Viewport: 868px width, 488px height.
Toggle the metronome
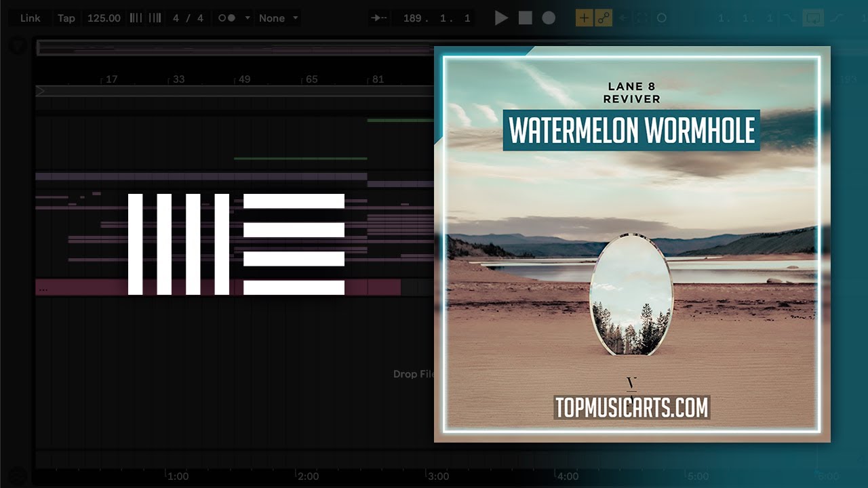tap(226, 18)
